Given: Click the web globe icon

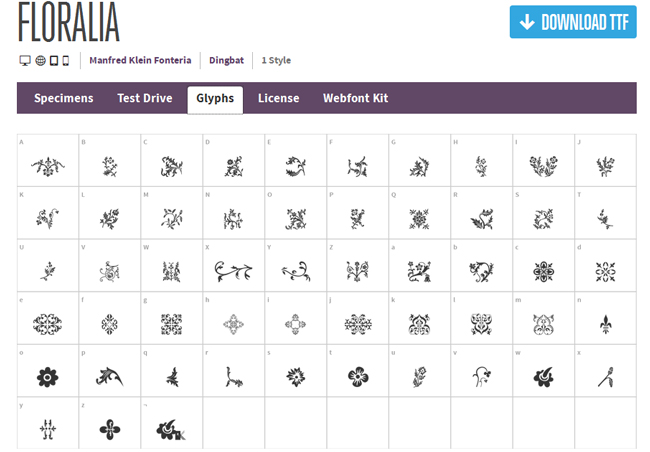Looking at the screenshot, I should [40, 61].
